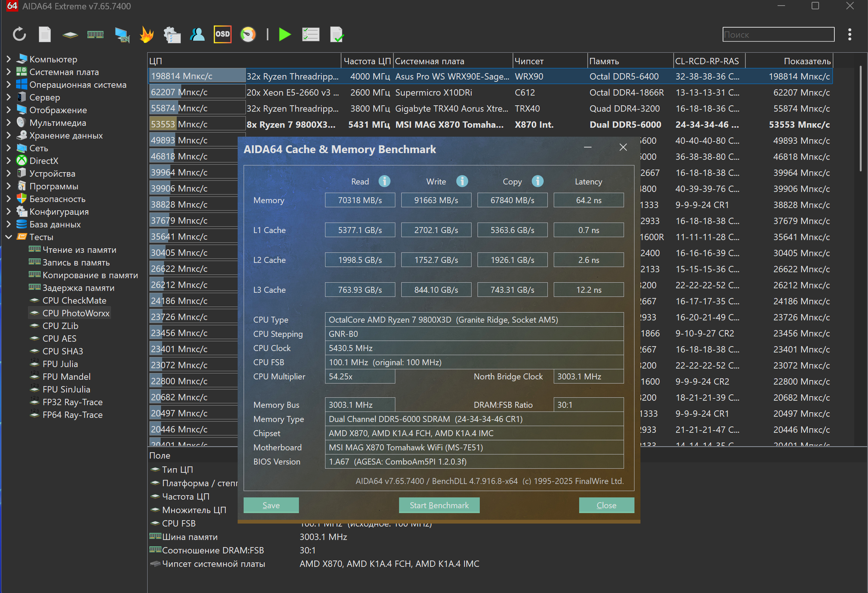Expand the DirectX tree node
The width and height of the screenshot is (868, 593).
(9, 161)
